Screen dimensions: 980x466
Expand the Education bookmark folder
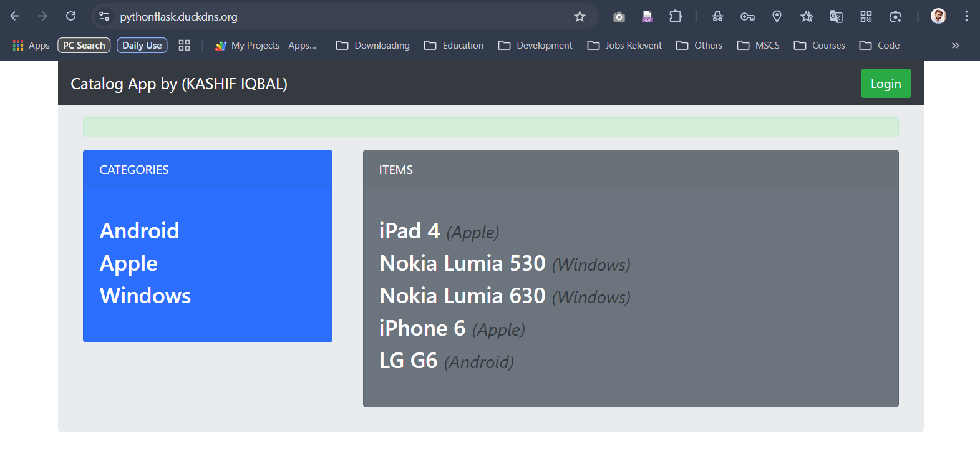(454, 46)
